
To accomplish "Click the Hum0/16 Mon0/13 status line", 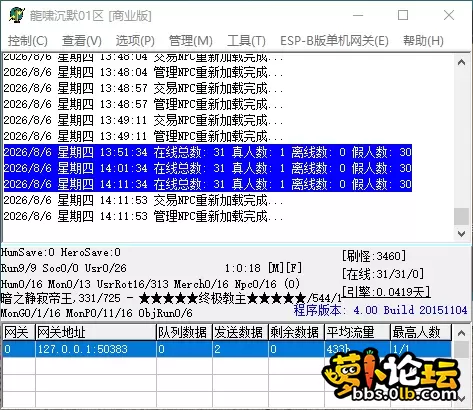I will (x=150, y=284).
